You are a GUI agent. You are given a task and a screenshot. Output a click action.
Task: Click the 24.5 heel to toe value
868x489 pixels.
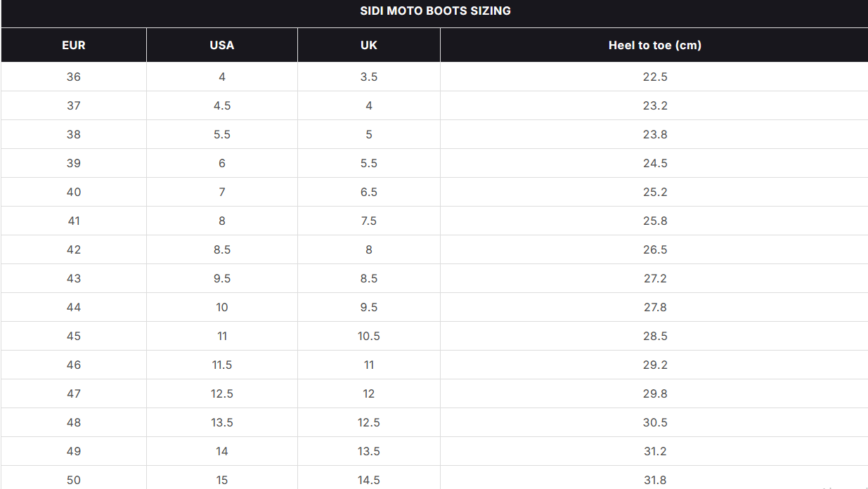pos(654,163)
